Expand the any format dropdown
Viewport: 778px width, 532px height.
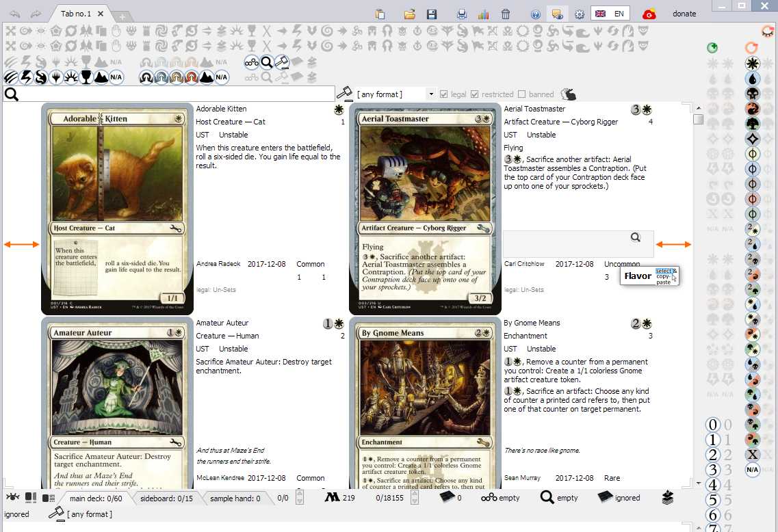430,94
